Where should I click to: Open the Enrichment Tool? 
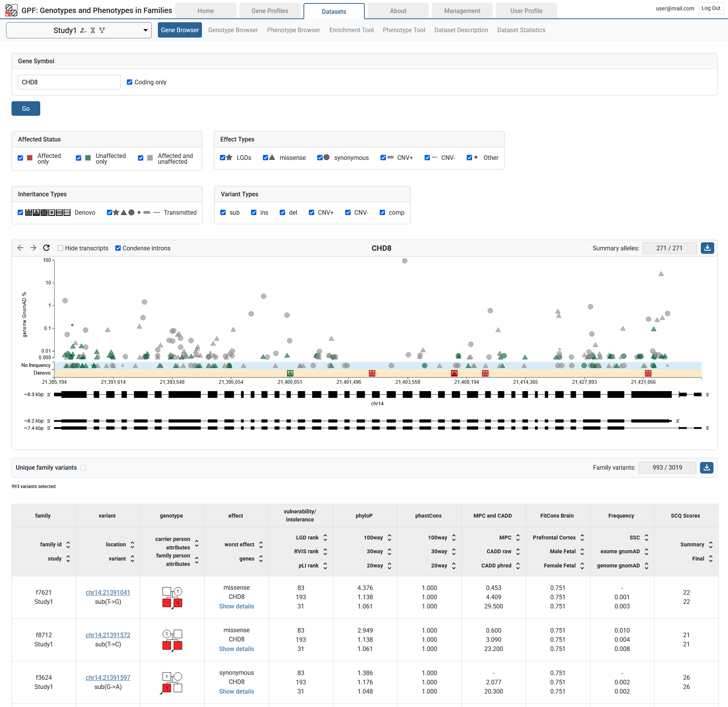[351, 30]
